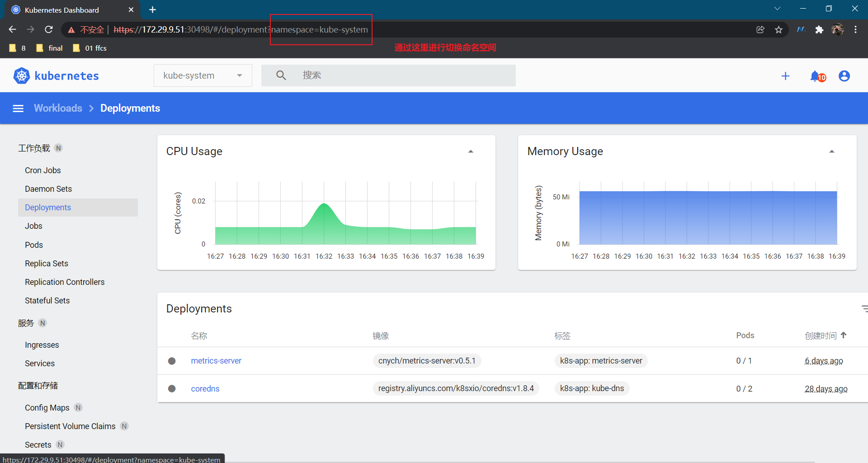Screen dimensions: 868x463
Task: Open the kube-system namespace dropdown
Action: point(203,76)
